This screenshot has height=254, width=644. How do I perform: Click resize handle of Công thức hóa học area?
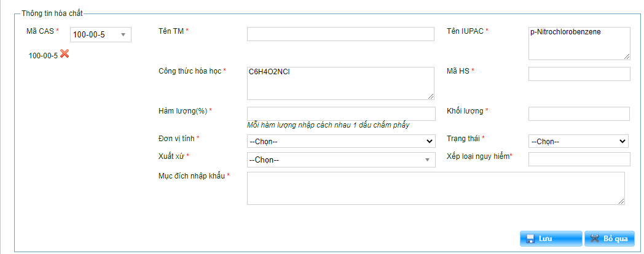431,96
